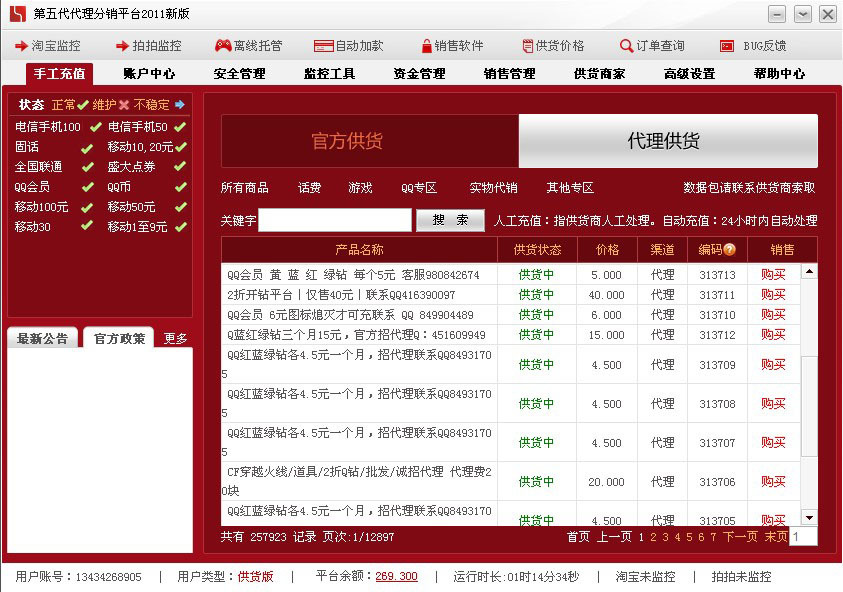Click 购买 for product 313710
The image size is (843, 592).
point(773,315)
